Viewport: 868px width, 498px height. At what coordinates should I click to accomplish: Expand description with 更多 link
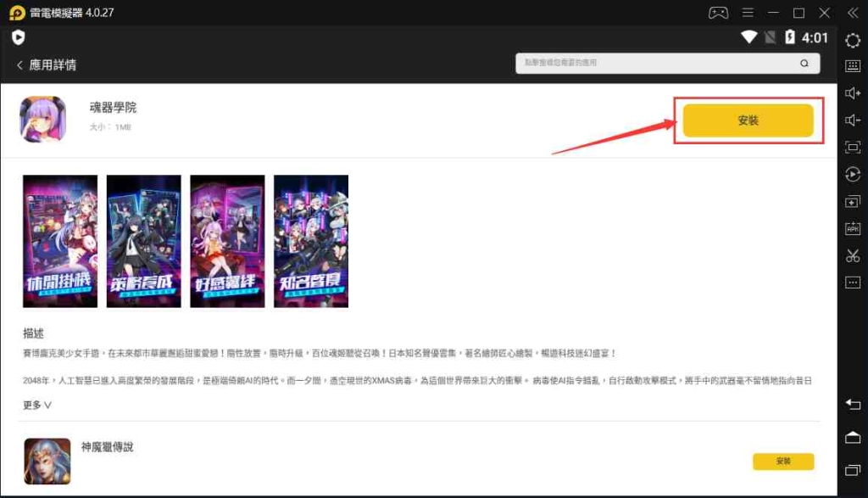click(x=37, y=405)
